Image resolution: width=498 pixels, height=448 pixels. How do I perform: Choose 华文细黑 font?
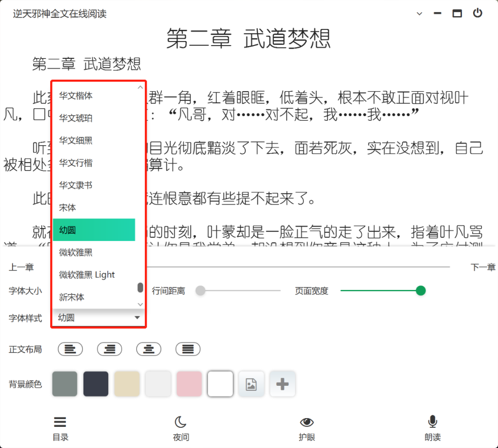94,140
